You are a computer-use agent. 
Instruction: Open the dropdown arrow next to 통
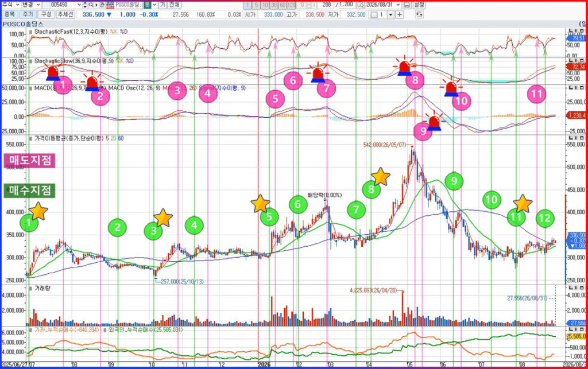pyautogui.click(x=154, y=5)
